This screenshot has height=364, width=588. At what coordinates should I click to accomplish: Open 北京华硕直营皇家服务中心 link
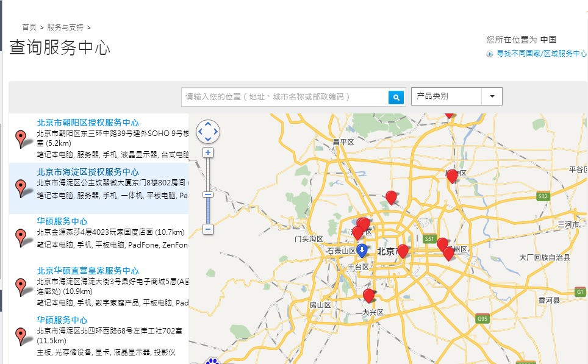click(88, 271)
